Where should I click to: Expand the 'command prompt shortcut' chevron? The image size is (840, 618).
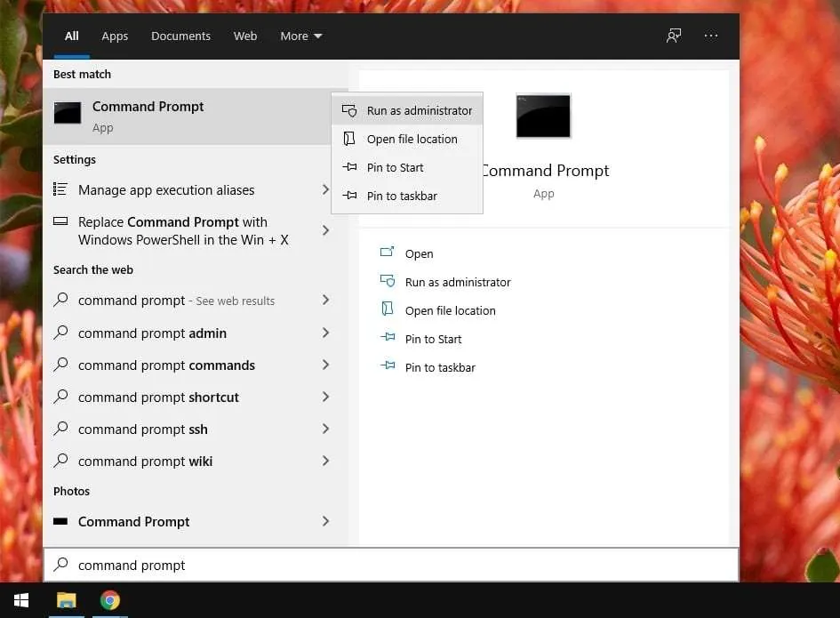tap(325, 397)
